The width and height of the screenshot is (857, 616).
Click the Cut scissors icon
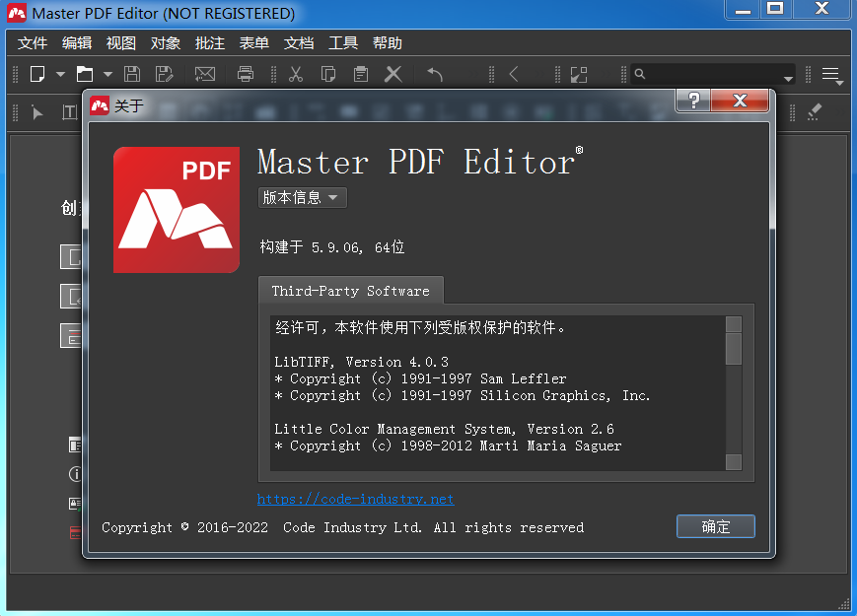(296, 74)
